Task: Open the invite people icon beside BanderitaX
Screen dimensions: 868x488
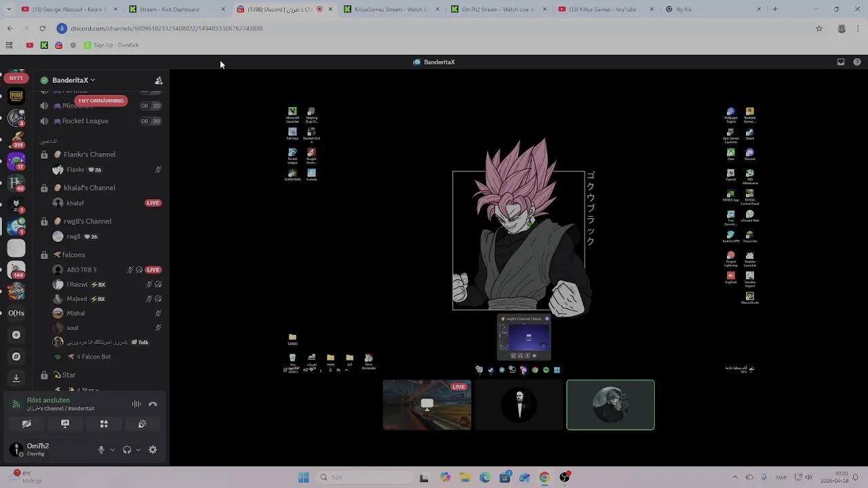Action: tap(159, 81)
